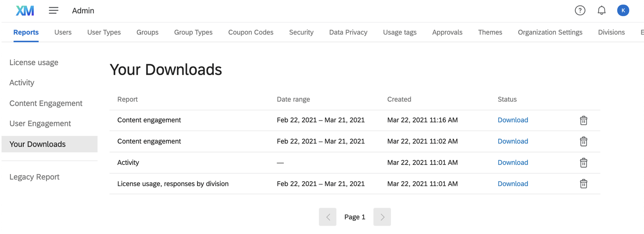Screen dimensions: 644x234
Task: Open the Organization Settings tab
Action: pos(550,32)
